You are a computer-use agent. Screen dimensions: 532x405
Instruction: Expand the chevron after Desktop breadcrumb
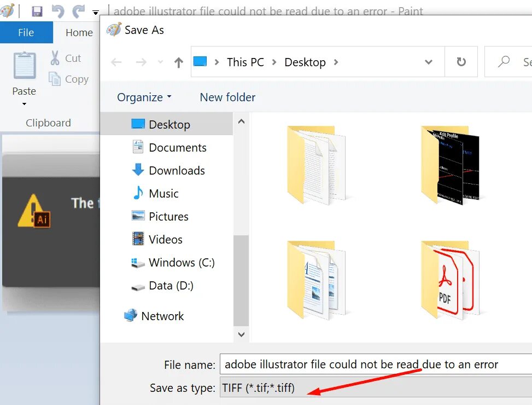[x=336, y=62]
